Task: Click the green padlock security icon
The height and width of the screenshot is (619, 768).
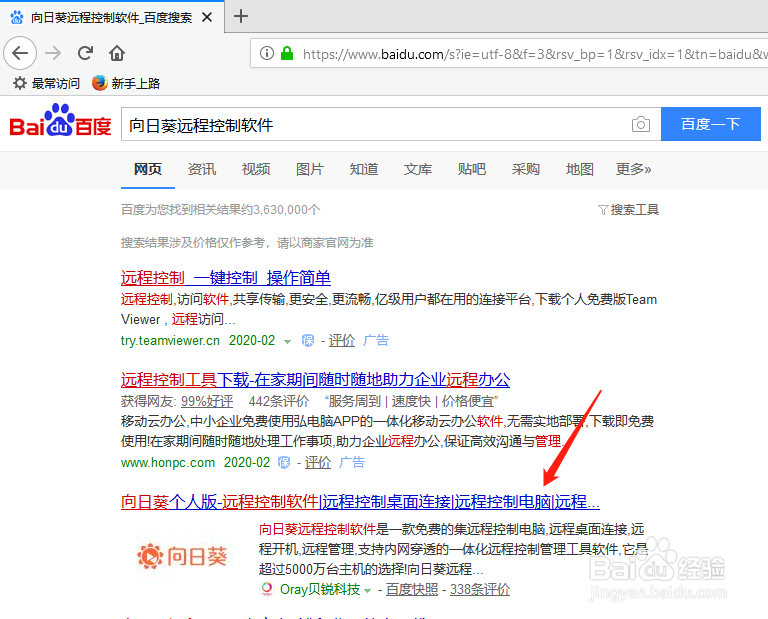Action: [x=287, y=53]
